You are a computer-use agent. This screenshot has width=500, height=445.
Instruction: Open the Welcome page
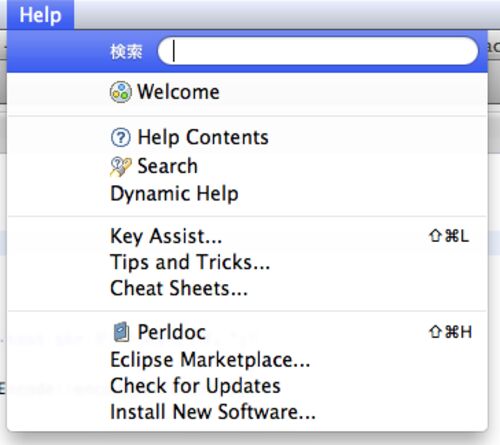(247, 92)
